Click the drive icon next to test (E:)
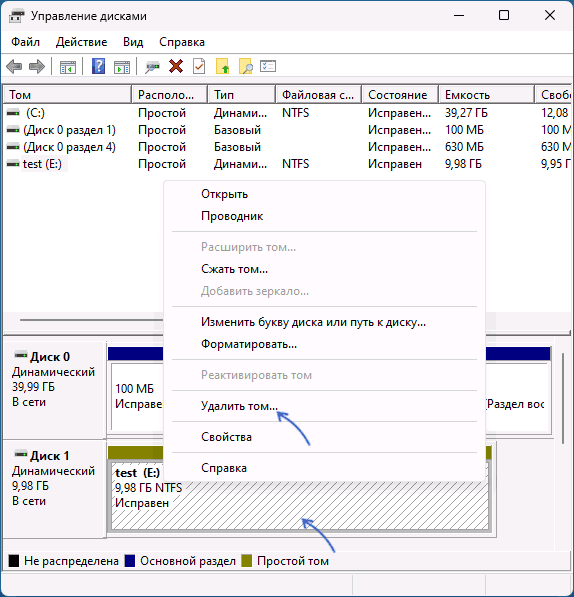Viewport: 574px width, 597px height. [x=13, y=164]
